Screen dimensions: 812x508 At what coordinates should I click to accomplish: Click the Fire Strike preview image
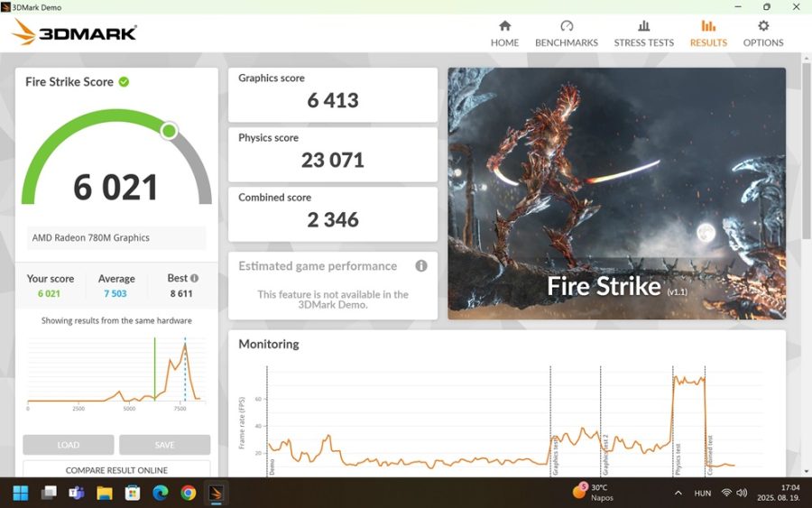click(616, 193)
